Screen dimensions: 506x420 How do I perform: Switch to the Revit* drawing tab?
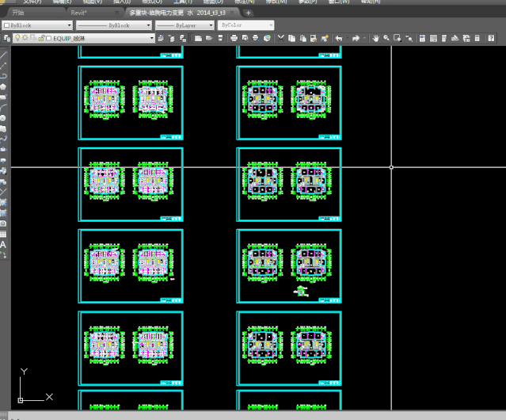[x=78, y=13]
